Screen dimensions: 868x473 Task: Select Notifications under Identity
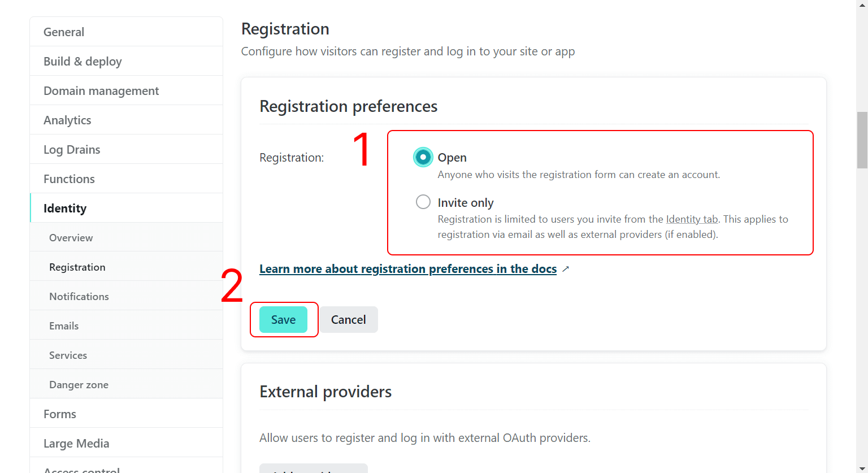click(79, 297)
